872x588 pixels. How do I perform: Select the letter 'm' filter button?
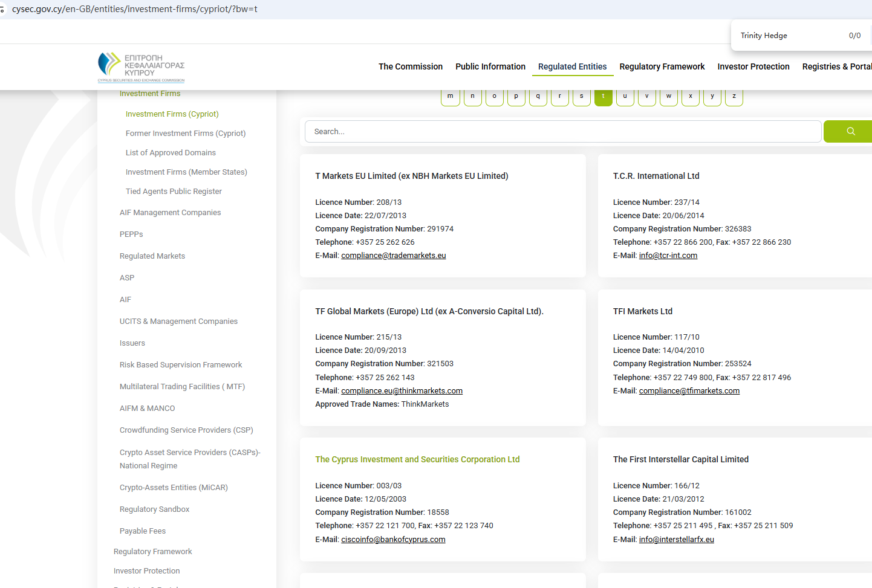(x=451, y=97)
